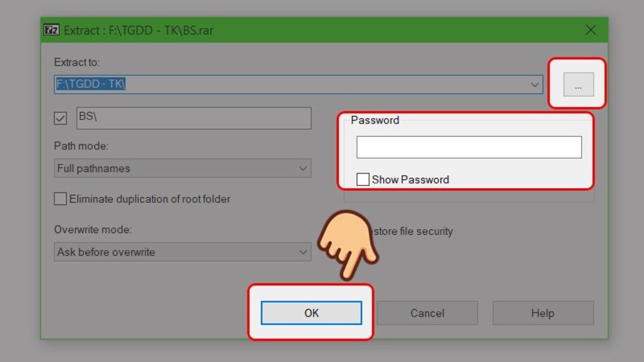
Task: Open the Path mode dropdown
Action: 303,168
